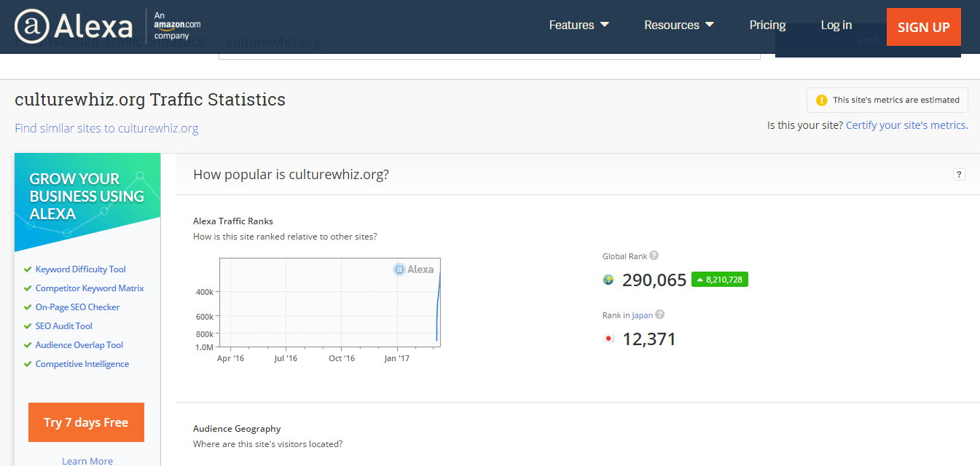
Task: Open Competitor Keyword Matrix link
Action: click(90, 288)
